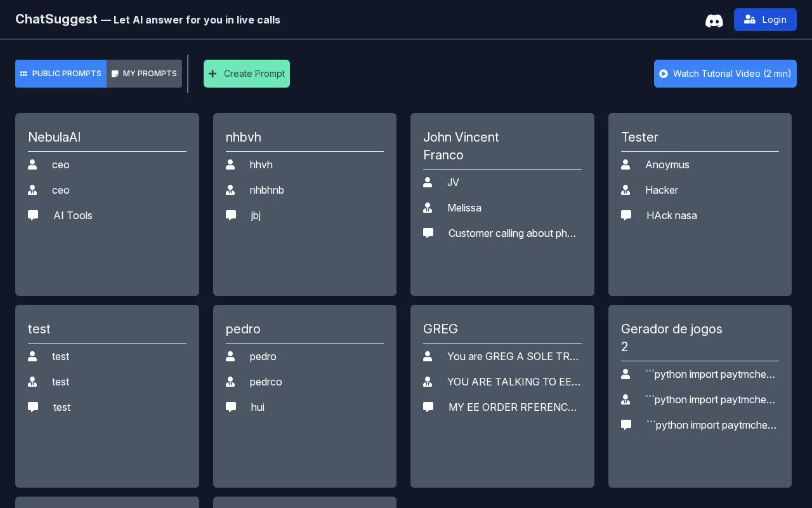Click the 'Melissa' text
This screenshot has width=812, height=508.
[464, 208]
